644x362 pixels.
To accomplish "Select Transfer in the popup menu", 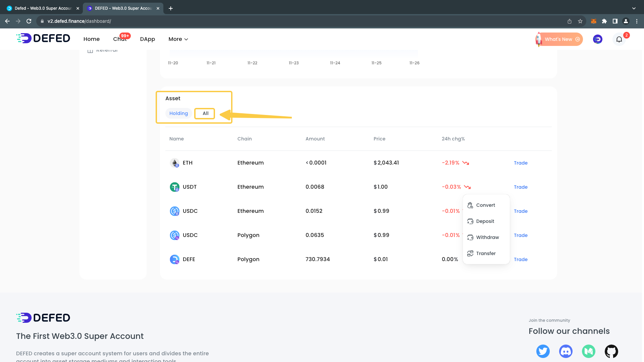I will pyautogui.click(x=485, y=253).
